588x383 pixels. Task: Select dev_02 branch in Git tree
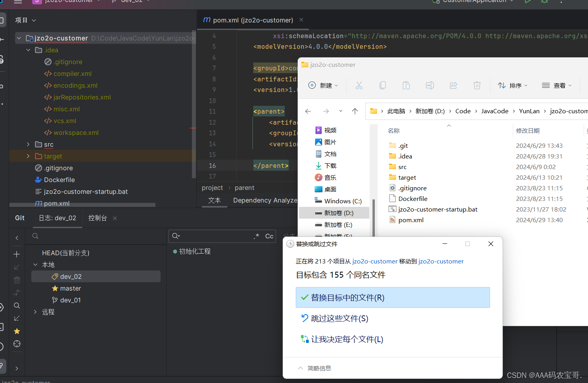(x=96, y=276)
